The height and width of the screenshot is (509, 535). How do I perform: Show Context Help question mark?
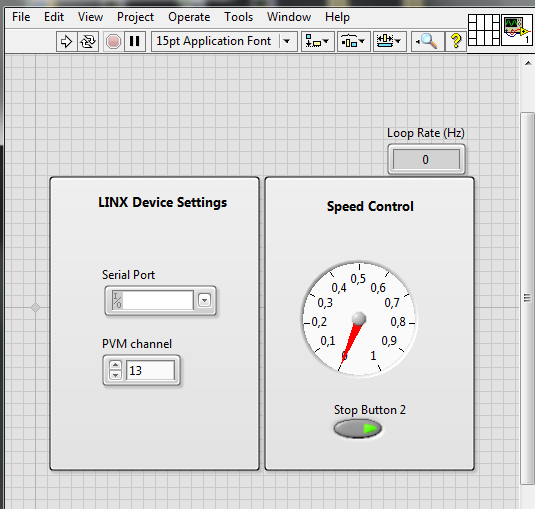(x=456, y=42)
